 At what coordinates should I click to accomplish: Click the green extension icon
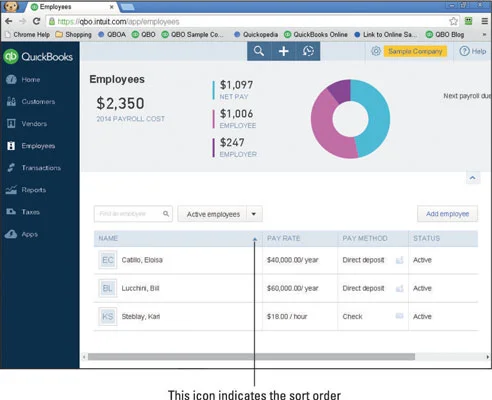(469, 21)
